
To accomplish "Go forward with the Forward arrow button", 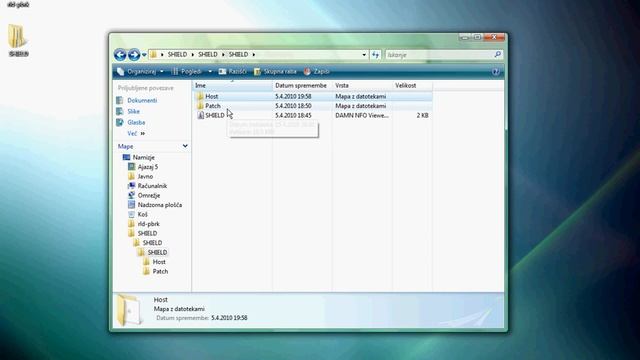I will tap(134, 54).
